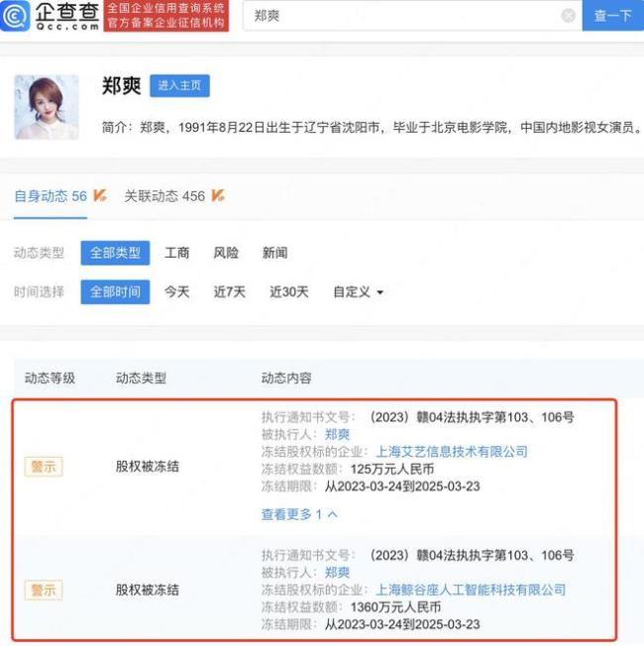
Task: Filter dynamics by 风险
Action: point(226,253)
